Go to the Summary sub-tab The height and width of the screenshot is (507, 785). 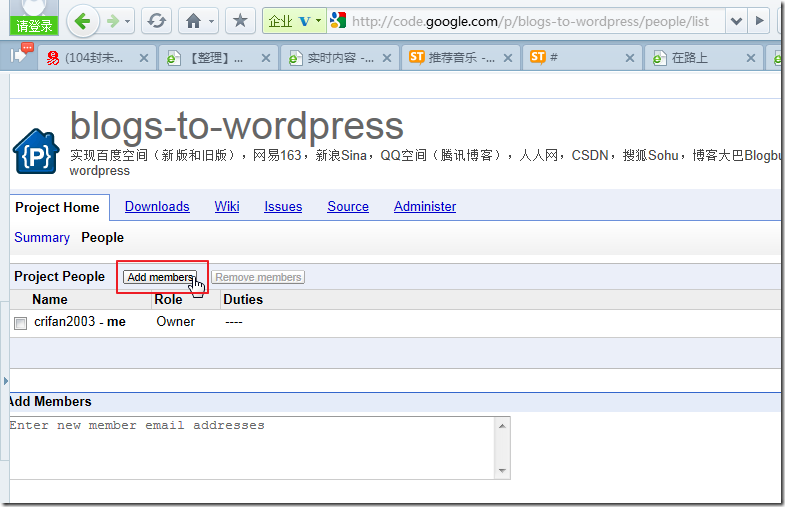click(42, 237)
